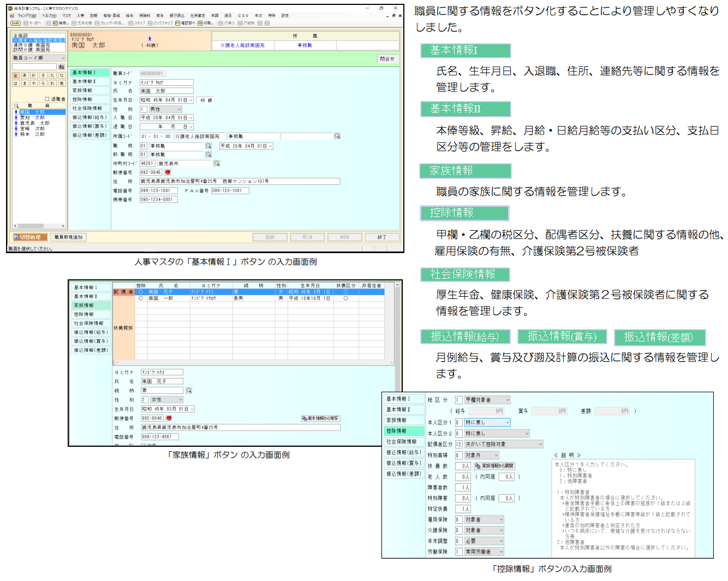Click the search icon beside 所属コード field
The image size is (728, 581).
(x=337, y=136)
